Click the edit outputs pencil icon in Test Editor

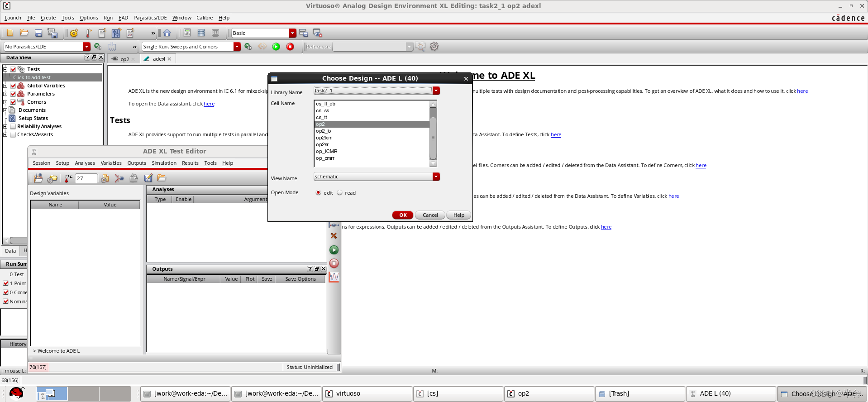148,178
